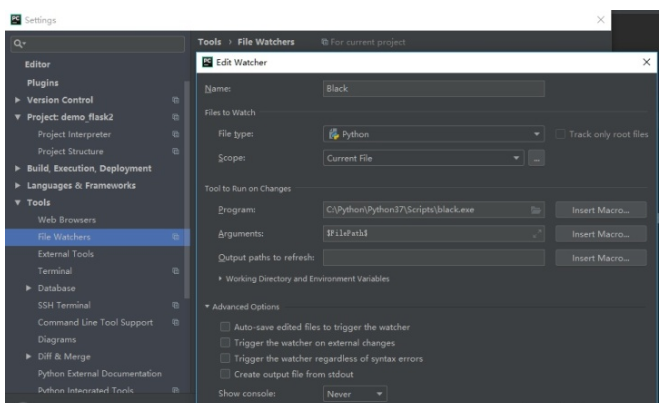Click the project-level icon beside Project Structure
666x403 pixels.
coord(175,151)
